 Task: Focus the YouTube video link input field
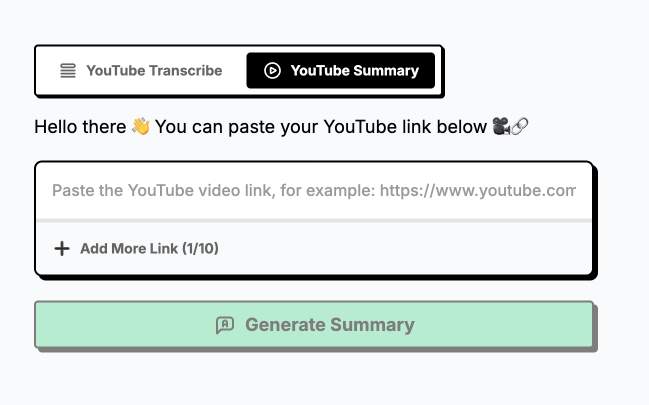(314, 190)
